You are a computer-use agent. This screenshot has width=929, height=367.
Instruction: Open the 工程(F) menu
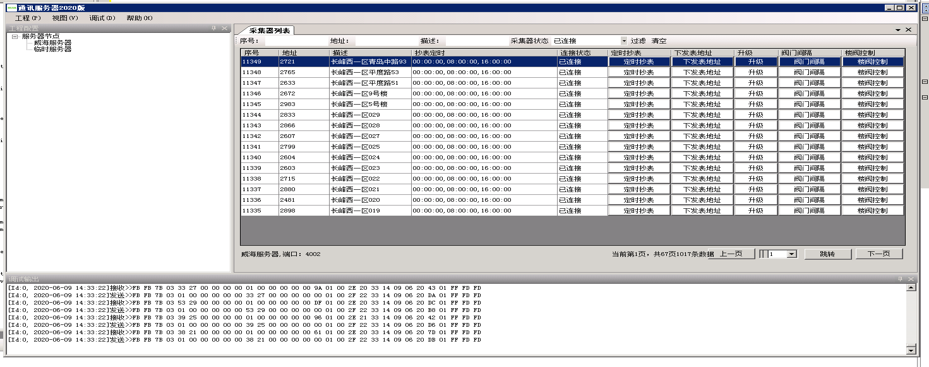[27, 18]
